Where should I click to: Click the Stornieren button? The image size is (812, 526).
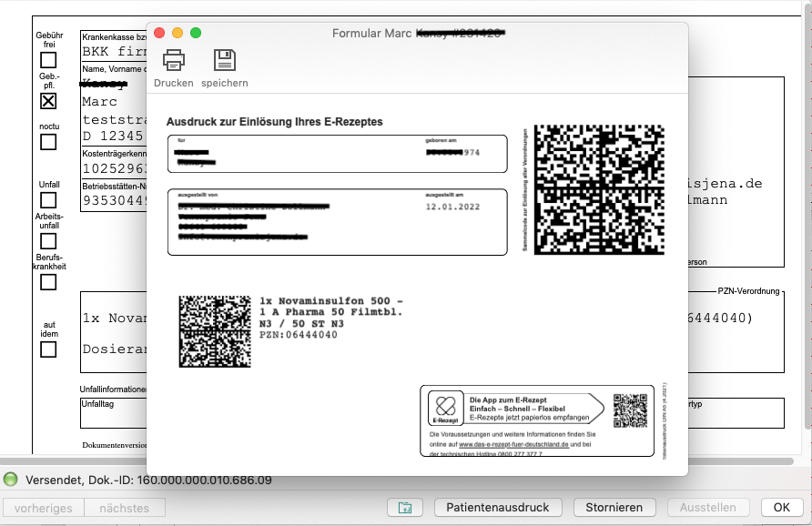click(x=614, y=508)
